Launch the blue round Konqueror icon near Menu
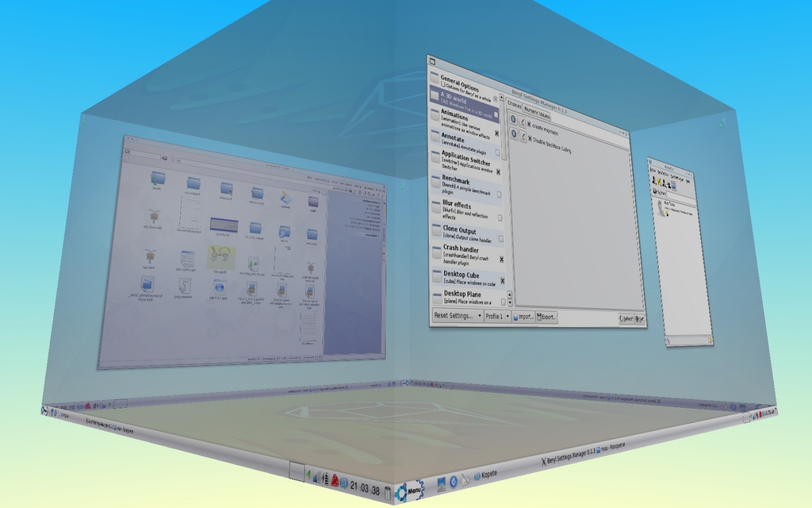 [x=454, y=482]
